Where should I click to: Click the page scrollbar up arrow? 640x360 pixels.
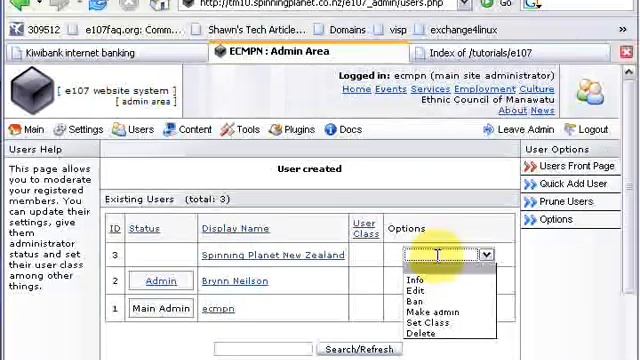pyautogui.click(x=629, y=73)
